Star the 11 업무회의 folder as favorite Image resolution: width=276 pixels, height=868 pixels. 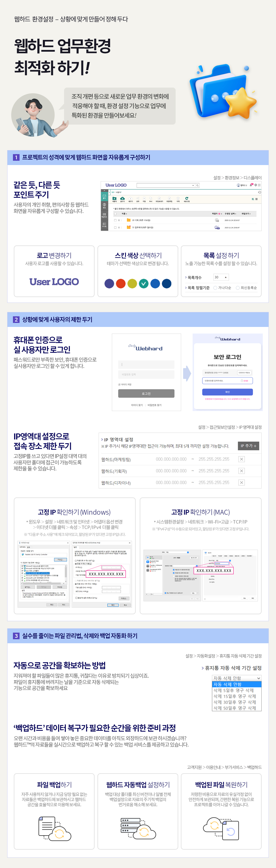pyautogui.click(x=119, y=227)
